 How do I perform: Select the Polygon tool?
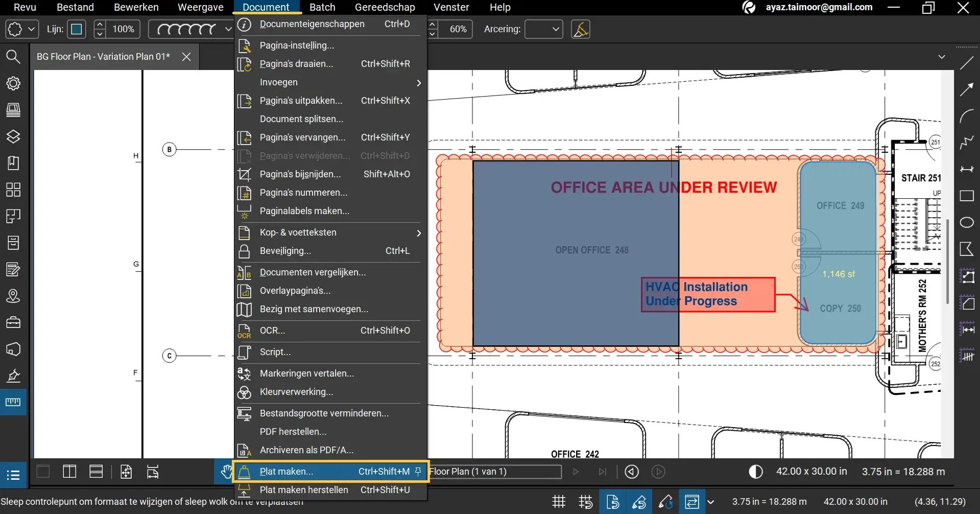click(967, 249)
